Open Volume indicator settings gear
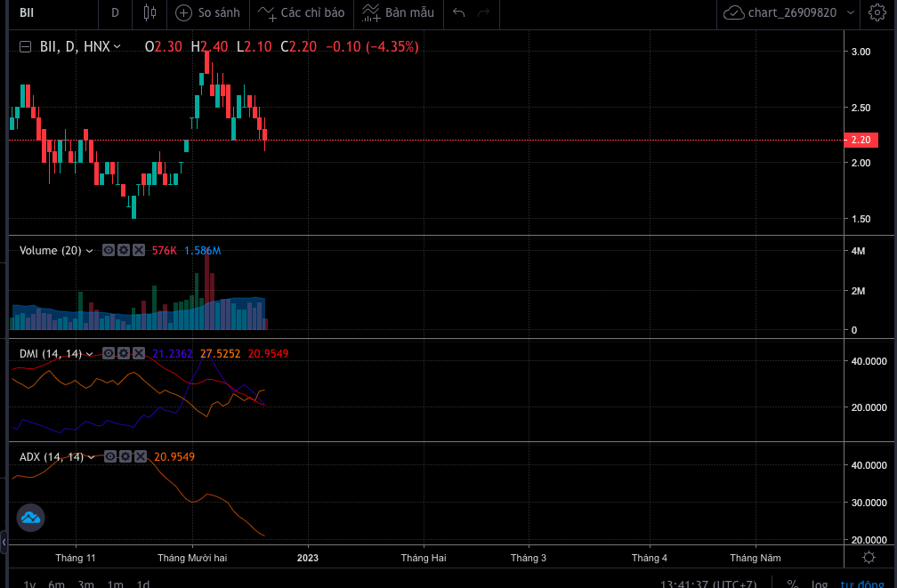 [x=124, y=250]
